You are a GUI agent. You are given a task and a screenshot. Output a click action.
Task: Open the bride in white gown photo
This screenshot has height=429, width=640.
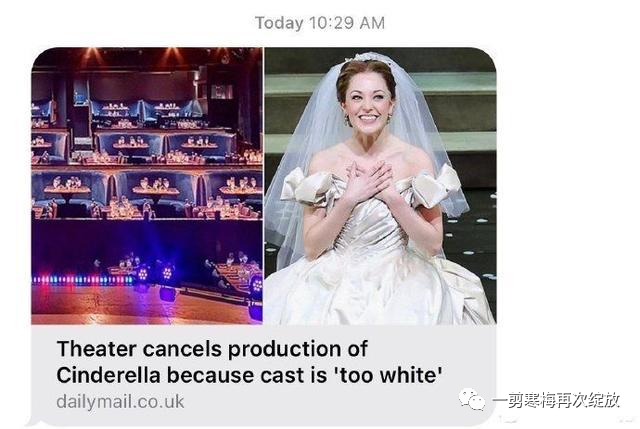380,186
